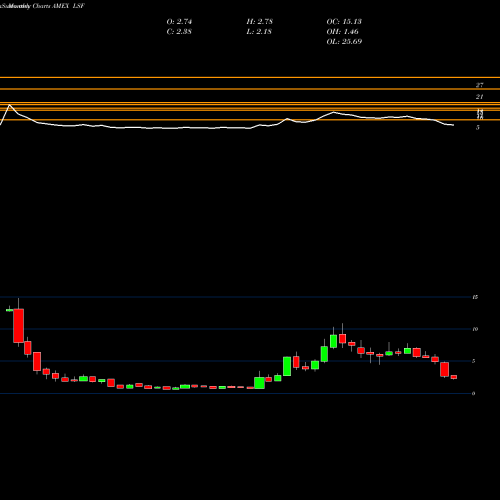This screenshot has height=500, width=500.
Task: Click the '0' label on price axis
Action: [x=474, y=393]
